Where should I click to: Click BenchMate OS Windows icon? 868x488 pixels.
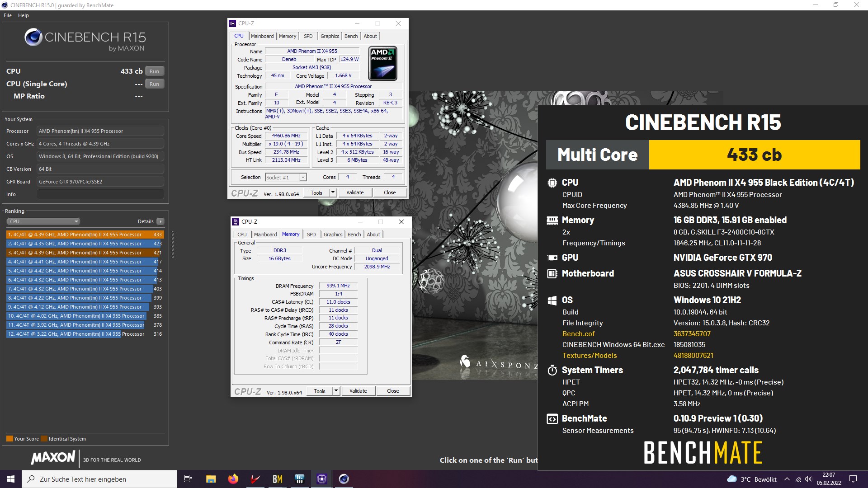coord(552,300)
